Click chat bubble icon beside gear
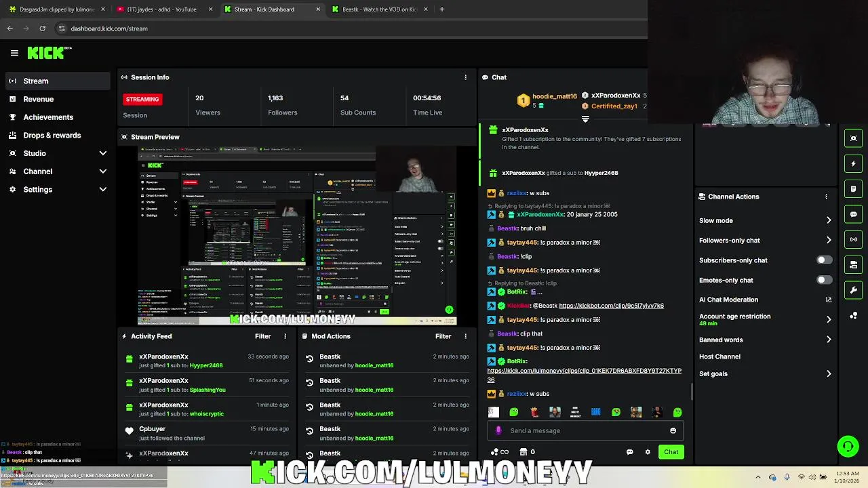 [x=629, y=452]
